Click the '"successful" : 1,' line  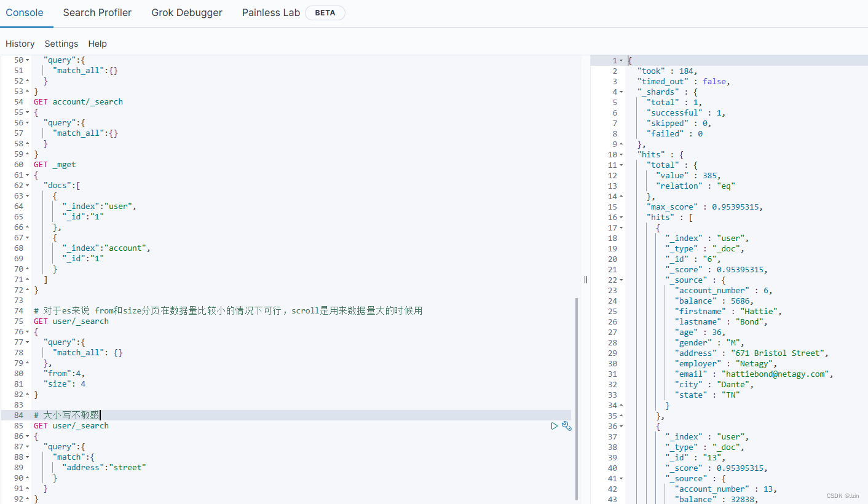point(687,113)
